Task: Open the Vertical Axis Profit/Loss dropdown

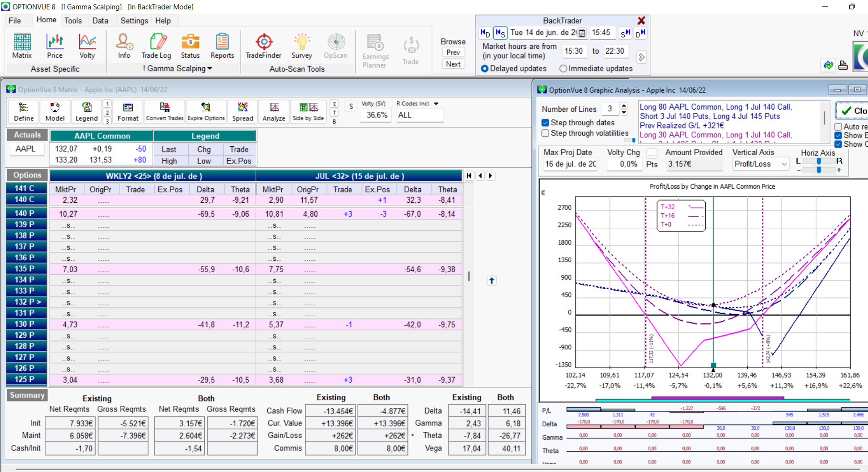Action: [784, 164]
